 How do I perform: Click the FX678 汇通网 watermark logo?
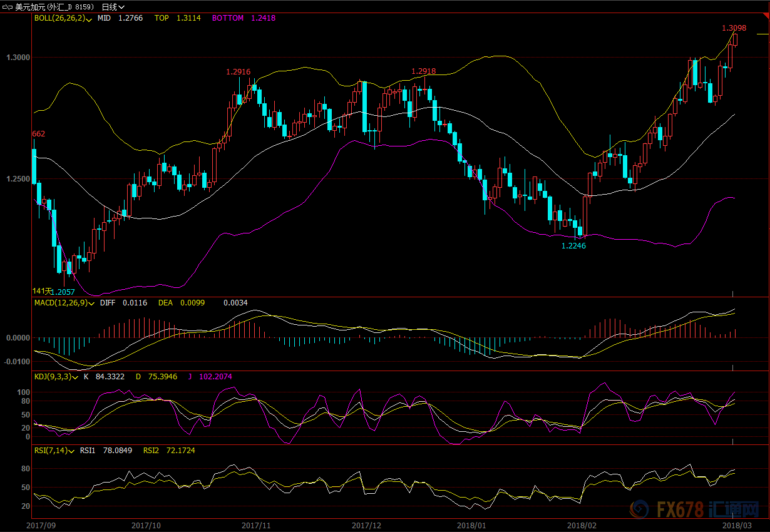click(x=696, y=509)
